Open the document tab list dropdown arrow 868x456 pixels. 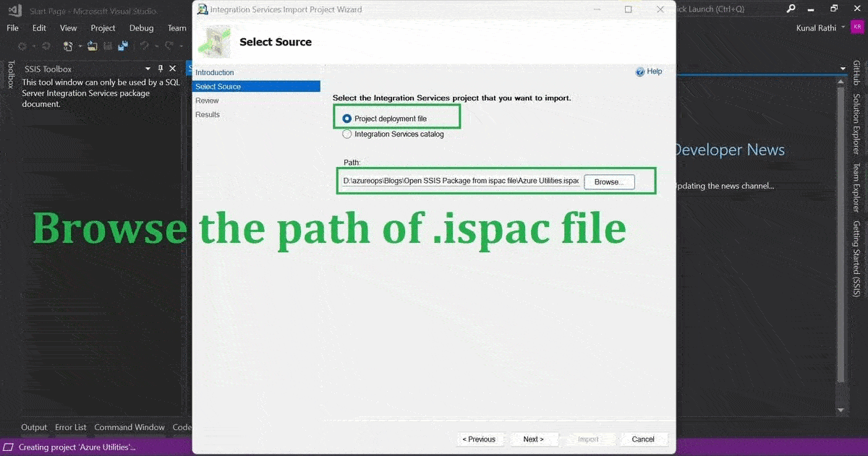point(843,69)
